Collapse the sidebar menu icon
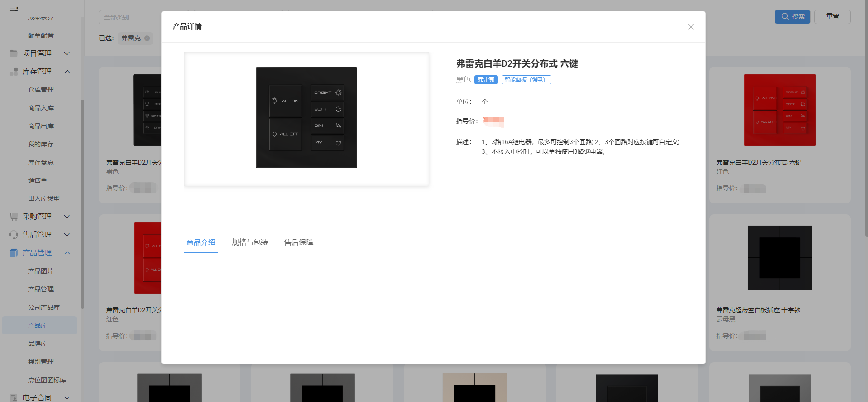The height and width of the screenshot is (402, 868). [x=14, y=8]
